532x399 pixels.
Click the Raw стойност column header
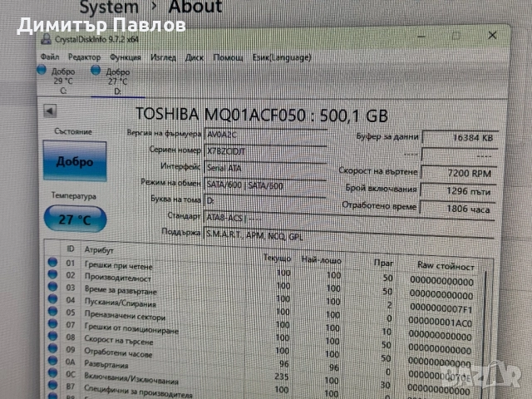446,266
